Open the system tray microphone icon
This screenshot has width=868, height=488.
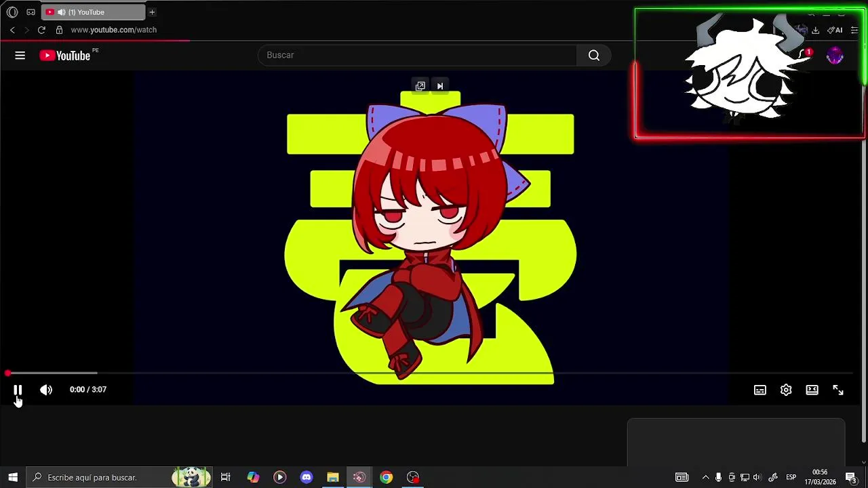point(719,477)
